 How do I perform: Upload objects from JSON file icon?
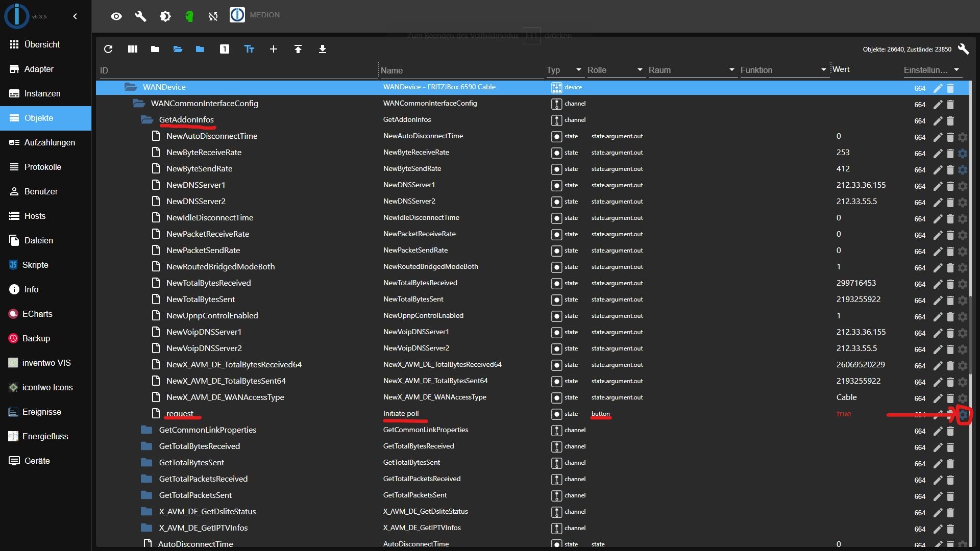298,49
